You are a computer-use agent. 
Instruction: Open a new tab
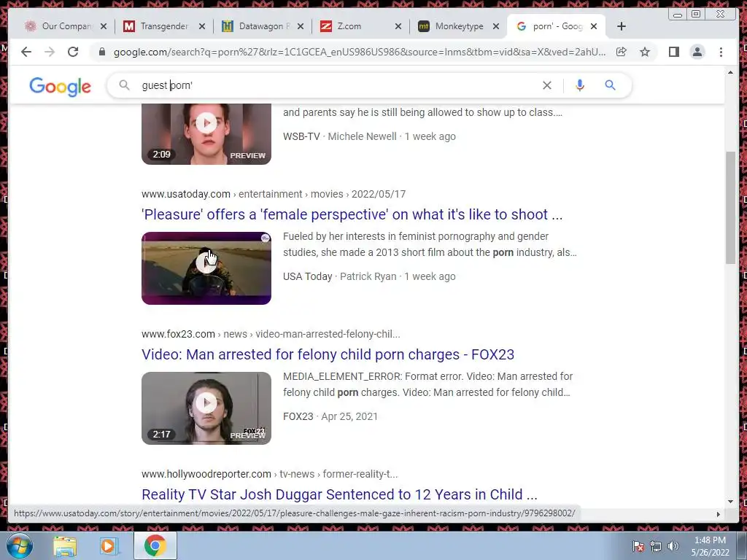622,26
